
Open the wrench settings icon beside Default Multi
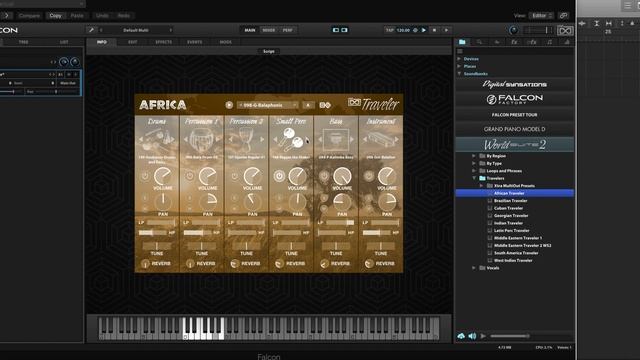coord(91,30)
